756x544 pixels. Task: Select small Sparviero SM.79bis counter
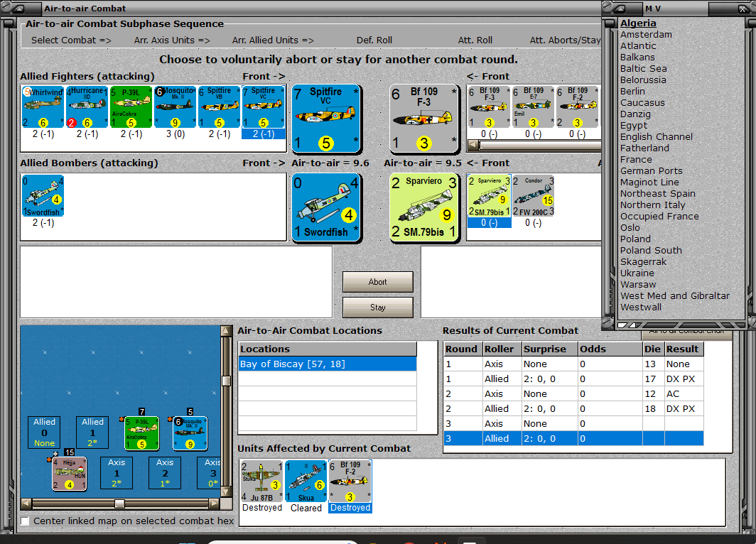click(x=489, y=195)
